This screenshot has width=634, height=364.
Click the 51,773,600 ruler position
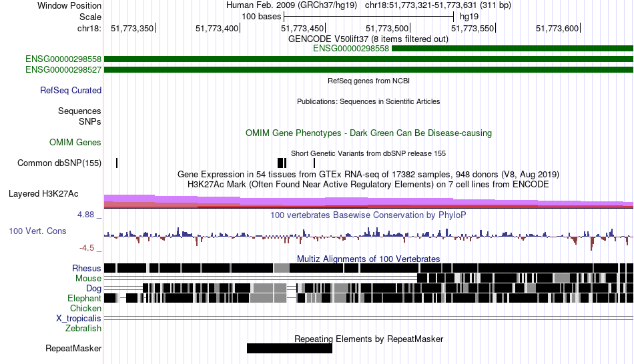click(557, 28)
